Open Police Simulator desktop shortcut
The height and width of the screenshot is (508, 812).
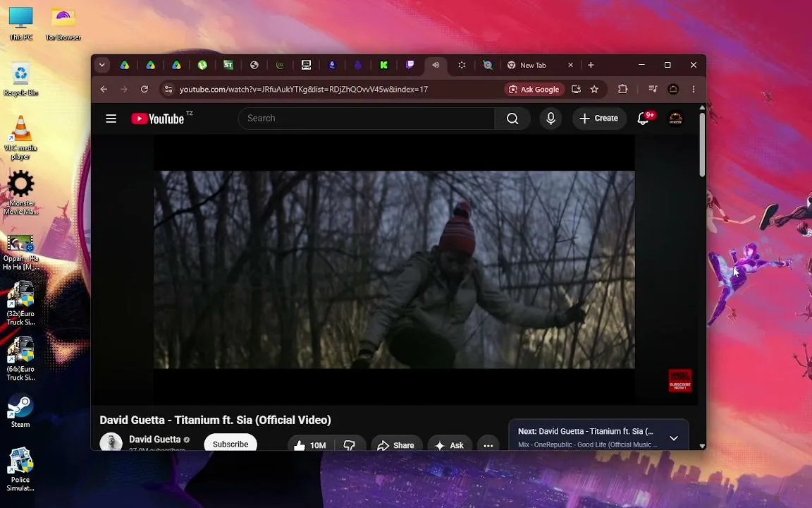point(20,469)
